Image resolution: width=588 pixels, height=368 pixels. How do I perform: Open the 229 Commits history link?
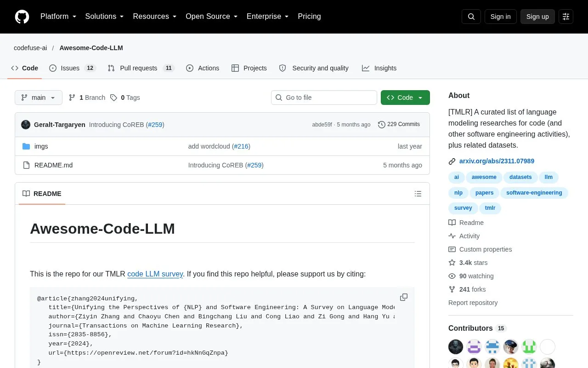coord(399,125)
